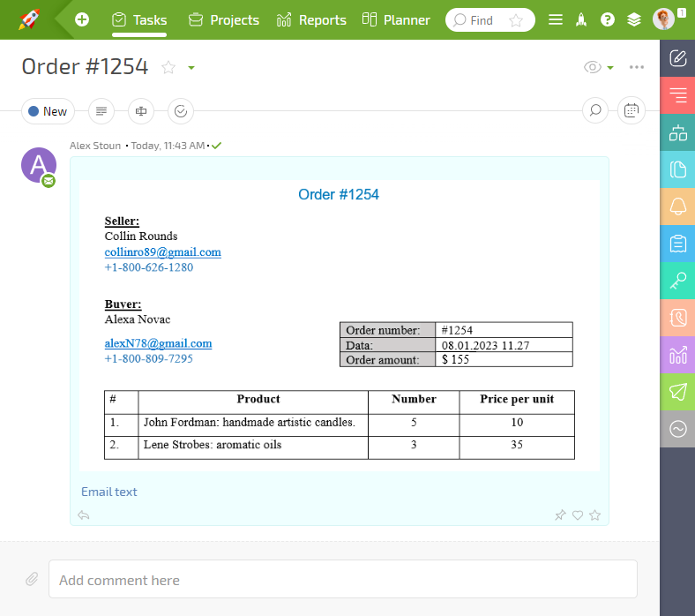Click alexN78@gmail.com email link
695x616 pixels.
click(158, 343)
